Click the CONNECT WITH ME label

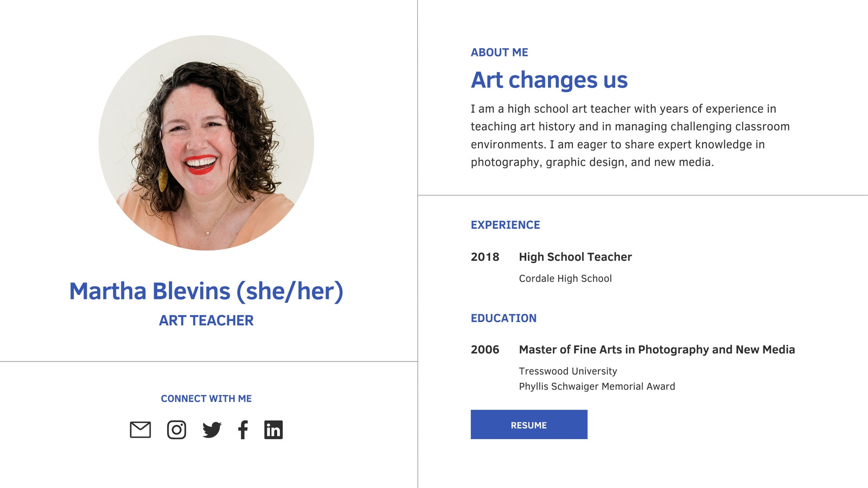click(206, 399)
